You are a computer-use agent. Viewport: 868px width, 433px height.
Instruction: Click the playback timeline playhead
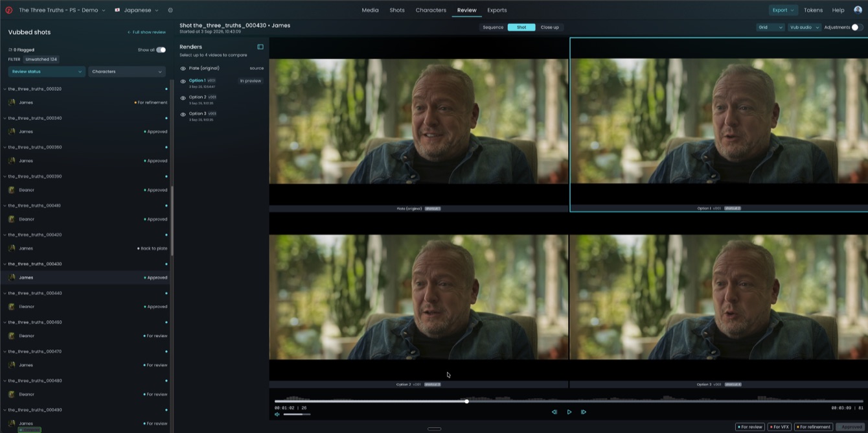tap(467, 401)
